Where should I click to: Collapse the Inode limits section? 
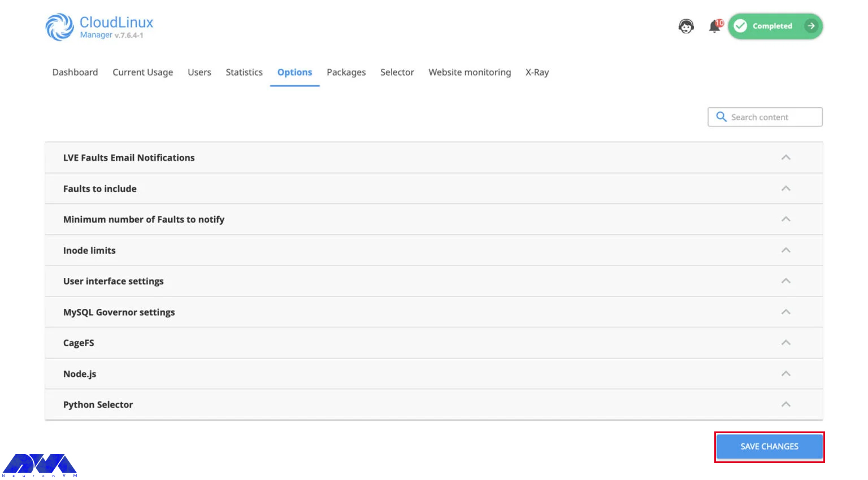tap(785, 250)
